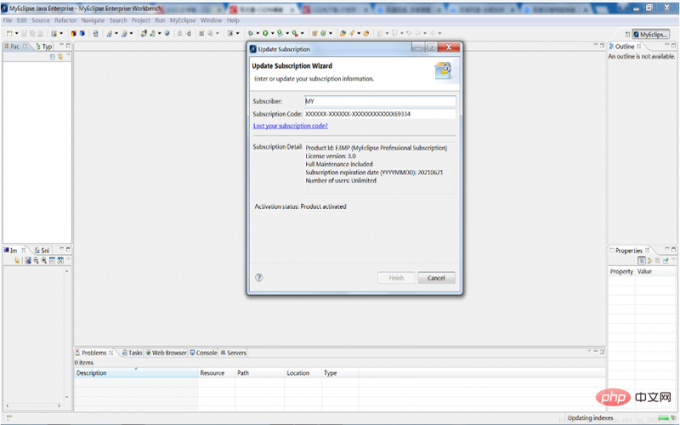The width and height of the screenshot is (680, 425).
Task: Maximize the Properties panel
Action: click(x=673, y=249)
